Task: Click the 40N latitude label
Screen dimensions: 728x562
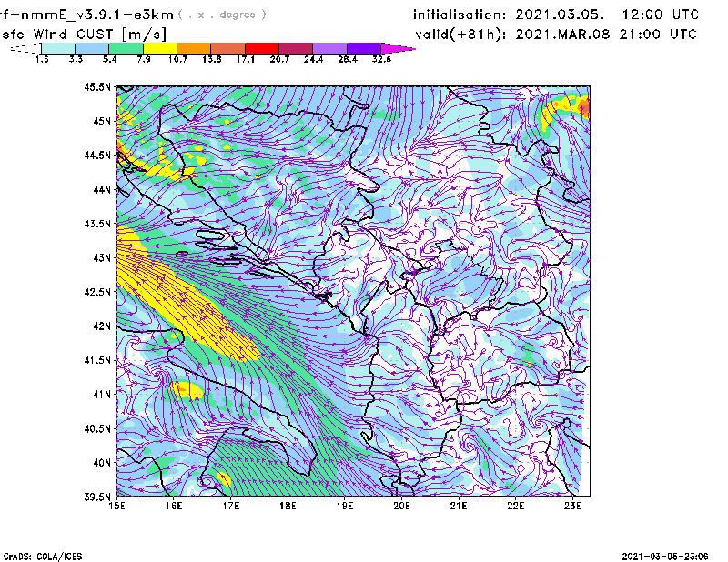Action: tap(102, 463)
